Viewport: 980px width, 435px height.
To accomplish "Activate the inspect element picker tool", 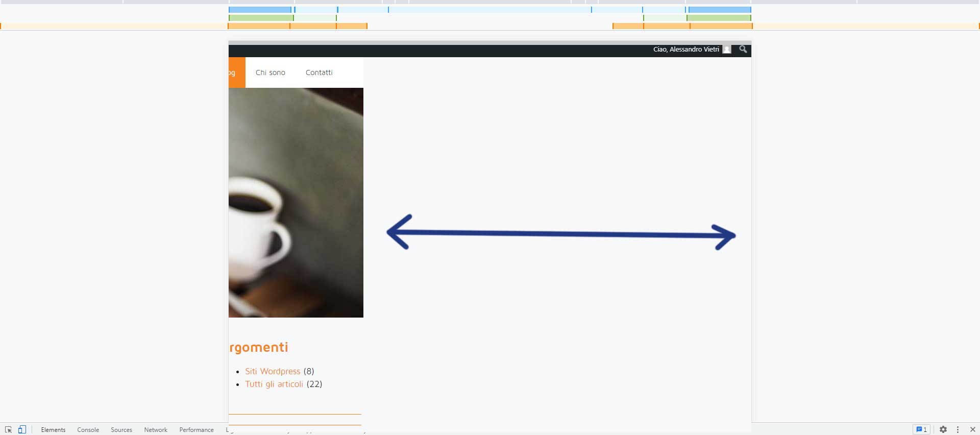I will 8,429.
